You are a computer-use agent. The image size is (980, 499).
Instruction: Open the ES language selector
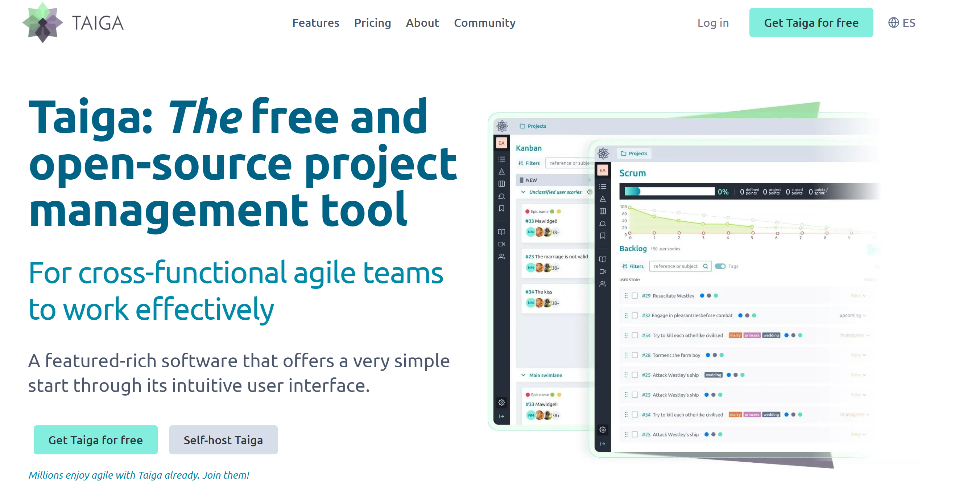coord(902,23)
